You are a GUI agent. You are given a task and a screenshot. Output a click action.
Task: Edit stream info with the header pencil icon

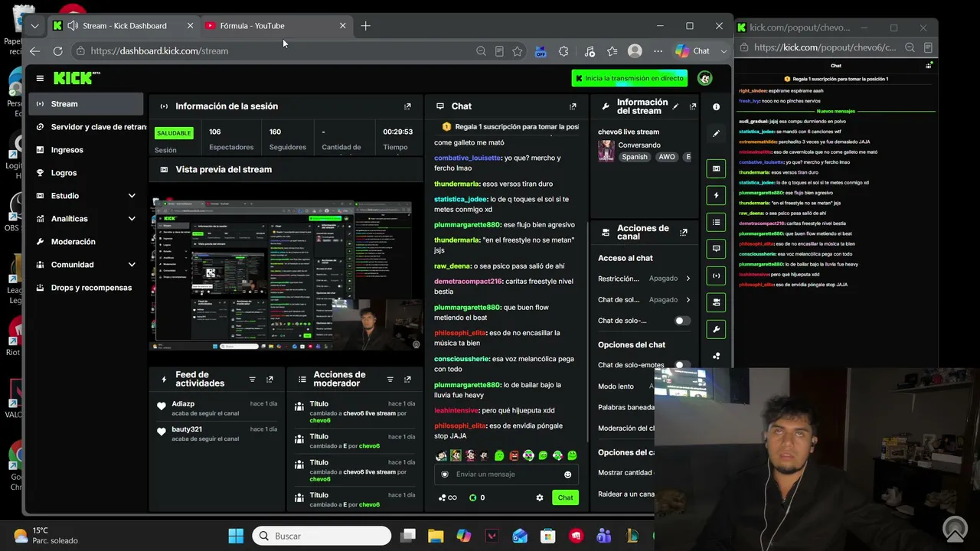675,106
